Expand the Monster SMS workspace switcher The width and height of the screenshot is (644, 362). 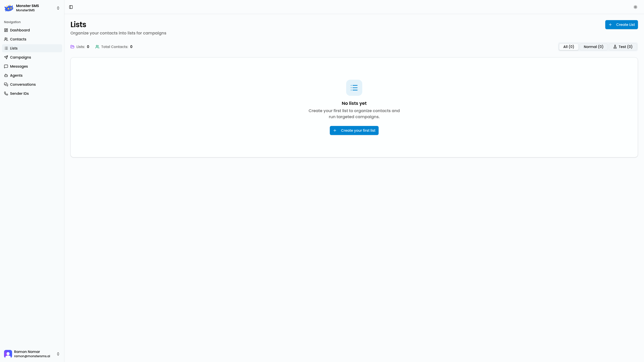[x=58, y=8]
